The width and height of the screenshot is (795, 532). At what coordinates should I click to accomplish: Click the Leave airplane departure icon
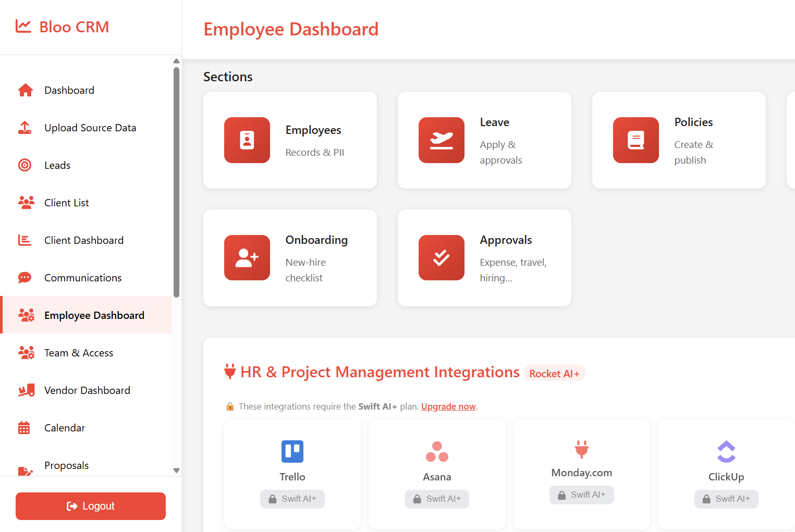442,140
